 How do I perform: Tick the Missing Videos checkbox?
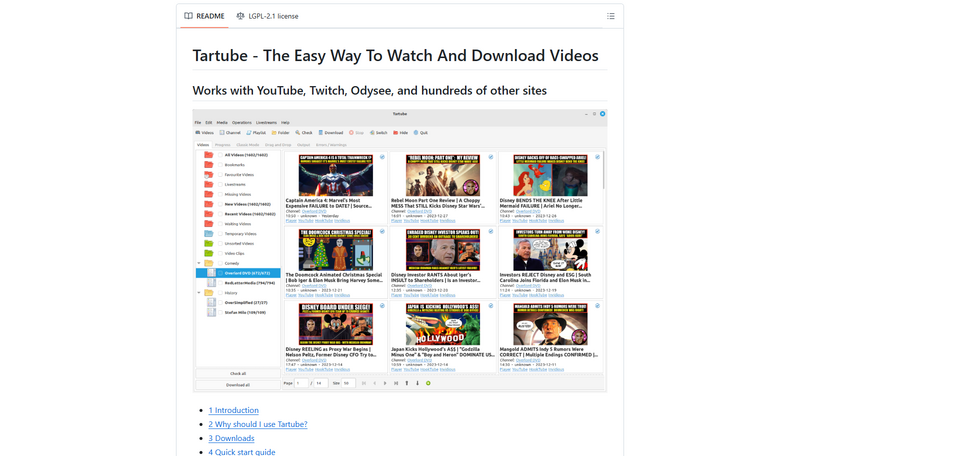(220, 194)
